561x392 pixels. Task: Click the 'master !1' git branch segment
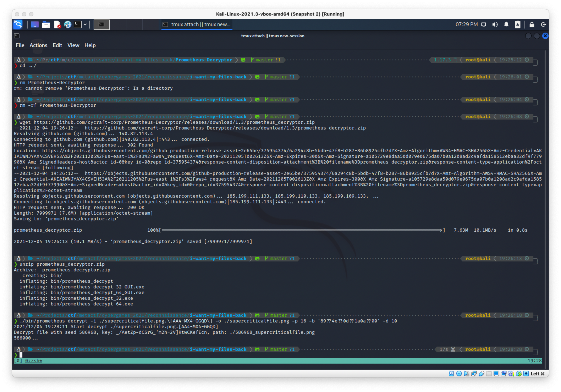[266, 60]
